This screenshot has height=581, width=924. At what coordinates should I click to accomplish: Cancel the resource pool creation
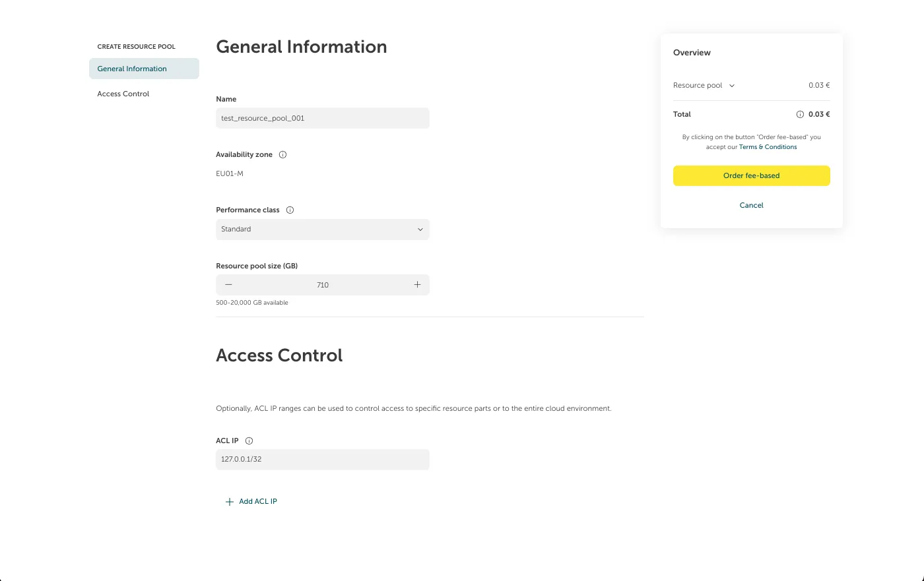[x=751, y=205]
